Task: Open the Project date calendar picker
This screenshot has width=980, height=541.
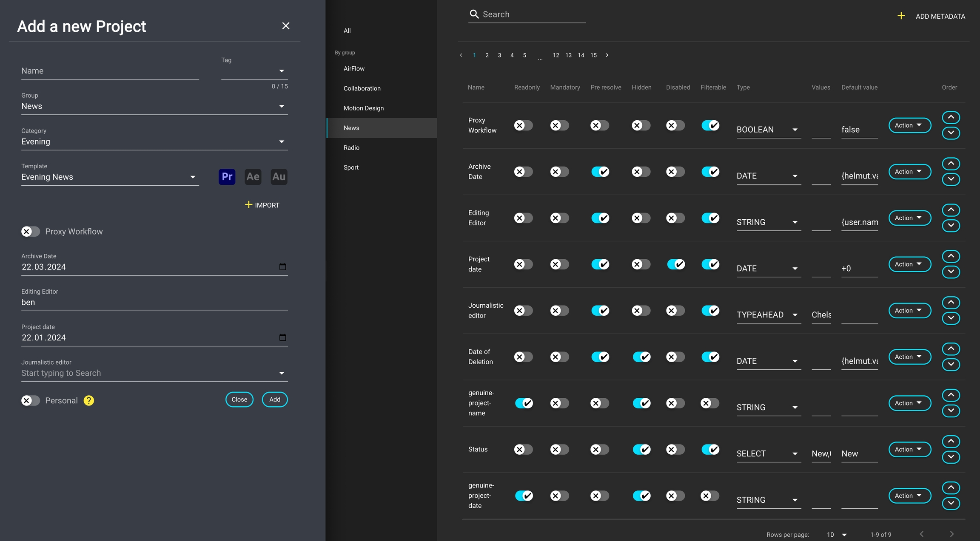Action: (x=282, y=337)
